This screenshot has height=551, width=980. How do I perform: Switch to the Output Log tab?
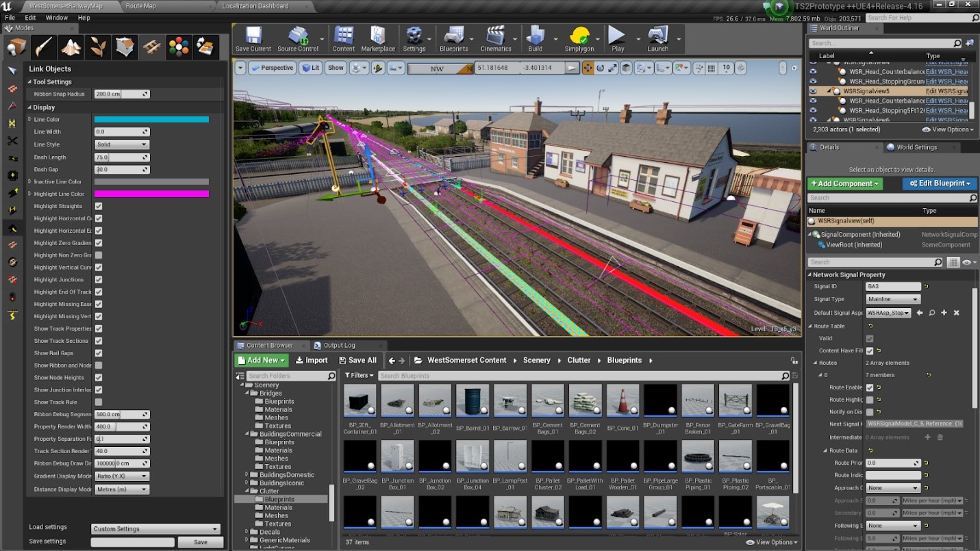tap(339, 346)
